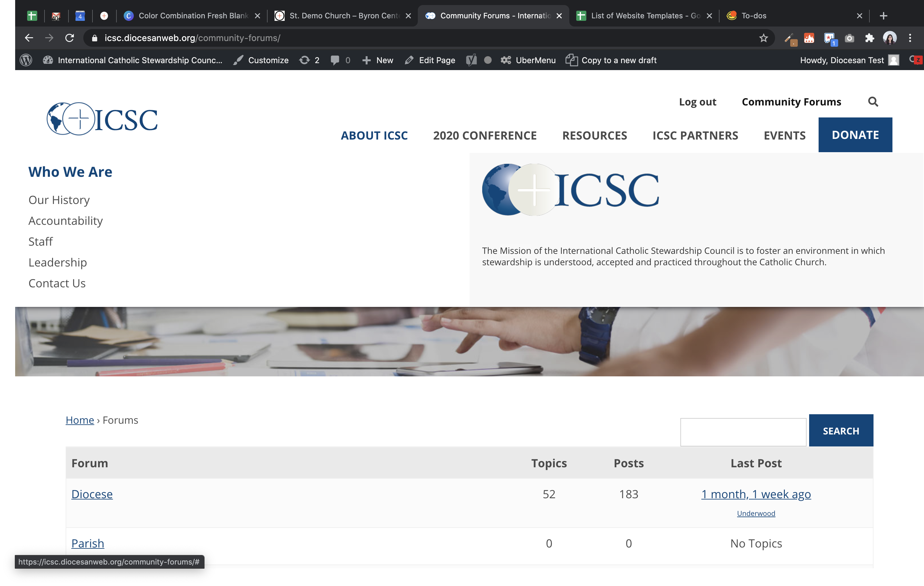Viewport: 924px width, 586px height.
Task: Close the Community Forums browser tab
Action: pos(559,16)
